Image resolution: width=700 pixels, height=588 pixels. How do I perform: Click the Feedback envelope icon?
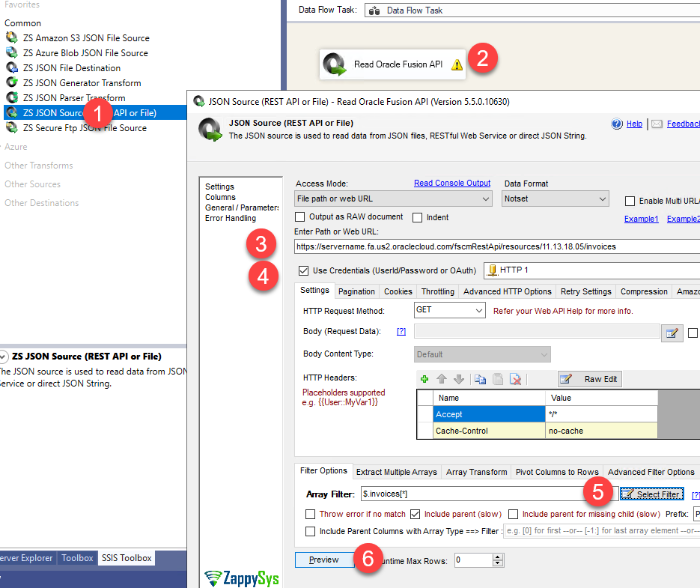tap(657, 124)
